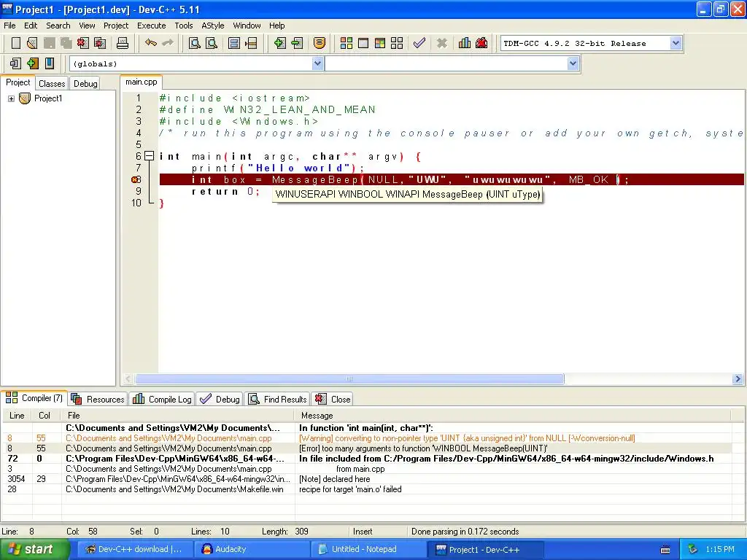Select the main.cpp editor tab

tap(141, 82)
